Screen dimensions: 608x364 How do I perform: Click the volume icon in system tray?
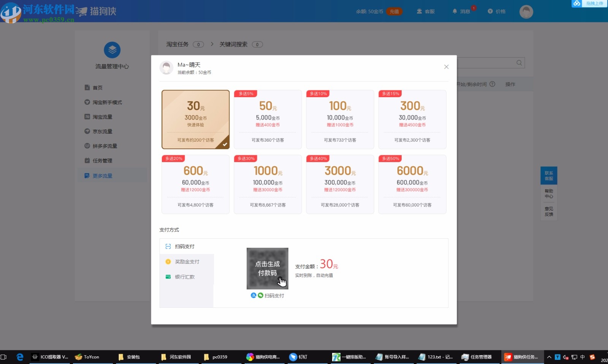(x=566, y=357)
